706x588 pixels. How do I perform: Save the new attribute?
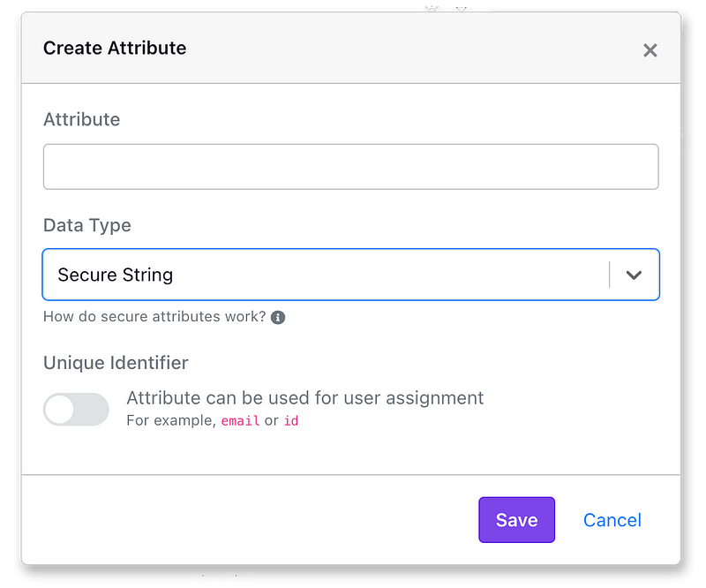click(516, 520)
